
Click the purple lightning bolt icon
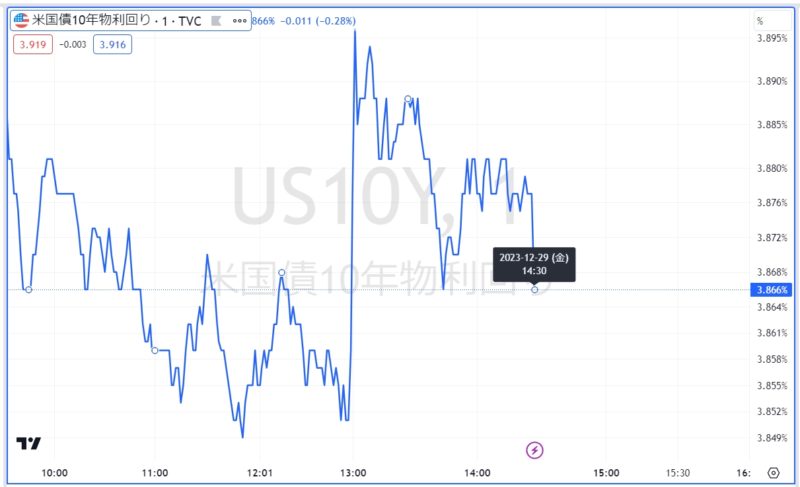coord(535,450)
